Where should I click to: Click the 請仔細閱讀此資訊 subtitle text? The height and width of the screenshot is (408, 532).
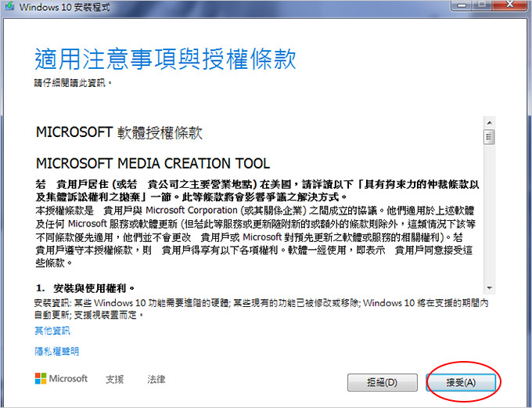tap(73, 83)
